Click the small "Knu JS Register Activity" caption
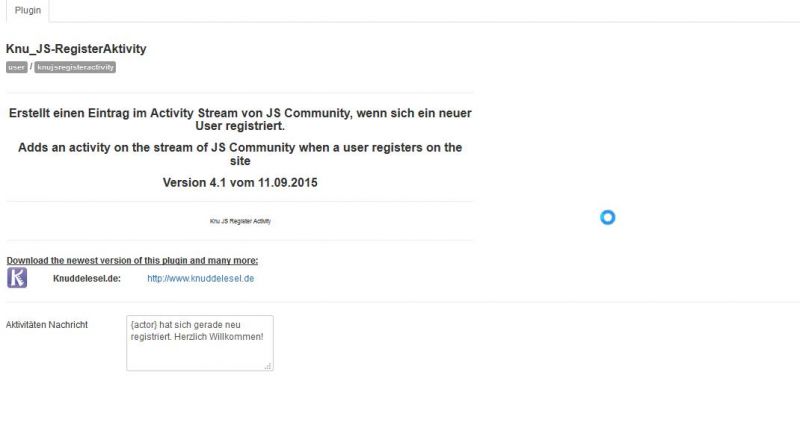Viewport: 800px width, 428px height. click(240, 221)
